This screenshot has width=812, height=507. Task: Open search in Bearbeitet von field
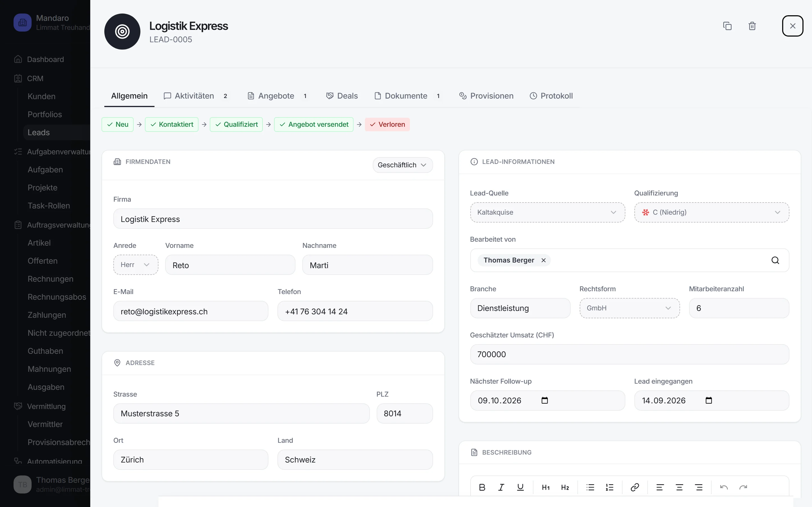click(x=775, y=260)
